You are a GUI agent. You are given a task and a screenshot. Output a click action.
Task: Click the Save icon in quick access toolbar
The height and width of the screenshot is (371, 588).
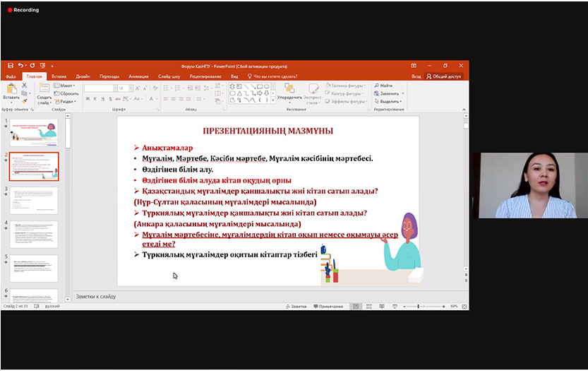pyautogui.click(x=11, y=66)
